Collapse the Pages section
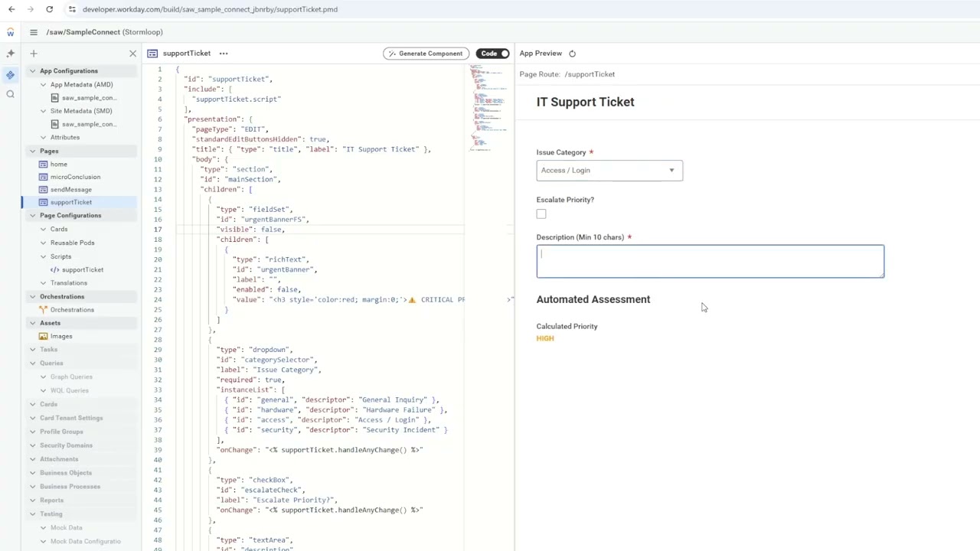980x551 pixels. [x=33, y=152]
